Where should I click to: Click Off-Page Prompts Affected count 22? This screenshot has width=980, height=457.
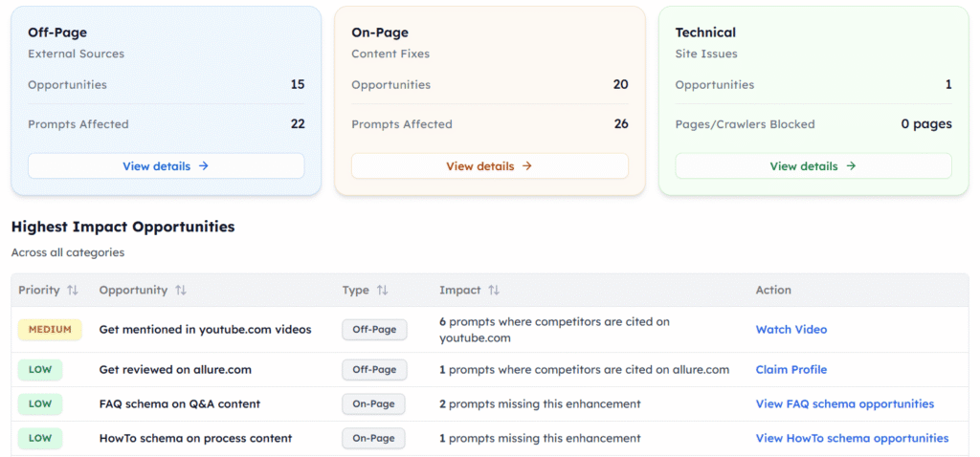tap(298, 123)
